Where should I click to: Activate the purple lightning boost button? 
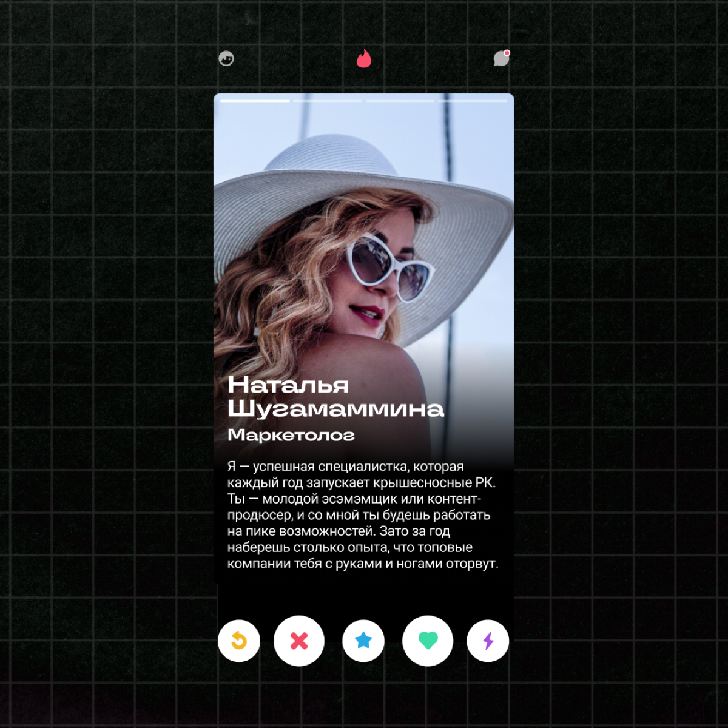(488, 641)
